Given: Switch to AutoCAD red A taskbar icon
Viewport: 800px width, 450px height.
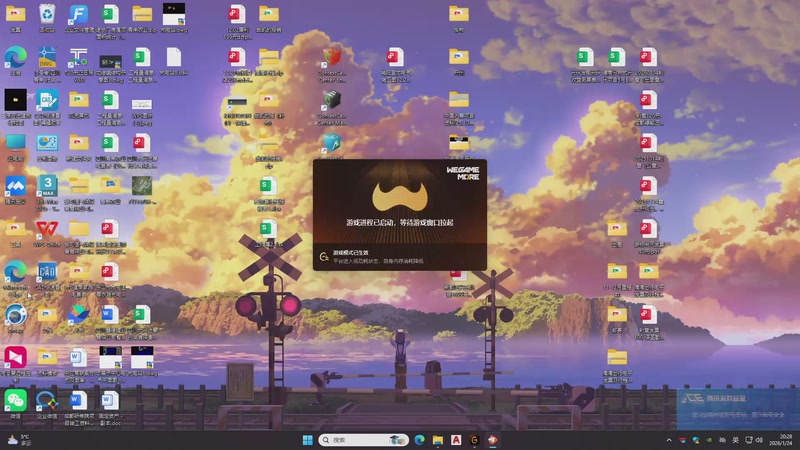Looking at the screenshot, I should pyautogui.click(x=456, y=440).
